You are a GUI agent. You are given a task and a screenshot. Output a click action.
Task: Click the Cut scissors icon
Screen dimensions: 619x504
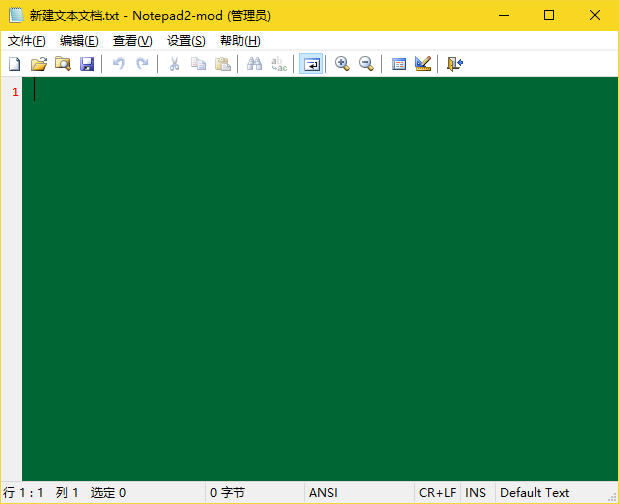pos(174,64)
